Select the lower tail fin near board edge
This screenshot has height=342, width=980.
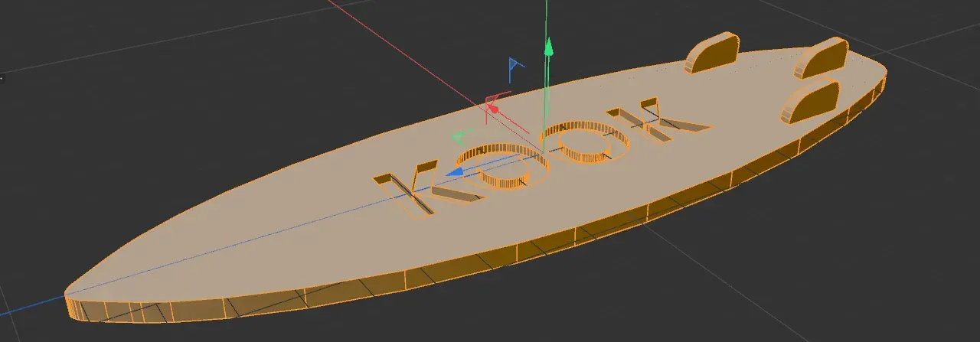[x=808, y=102]
